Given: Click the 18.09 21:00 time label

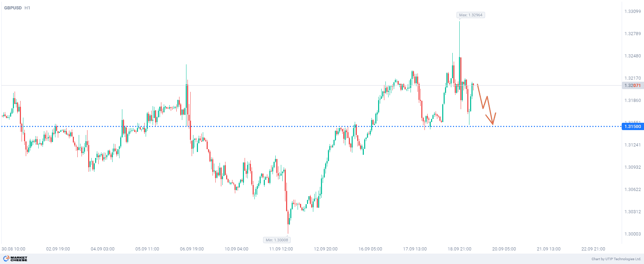Looking at the screenshot, I should click(459, 249).
